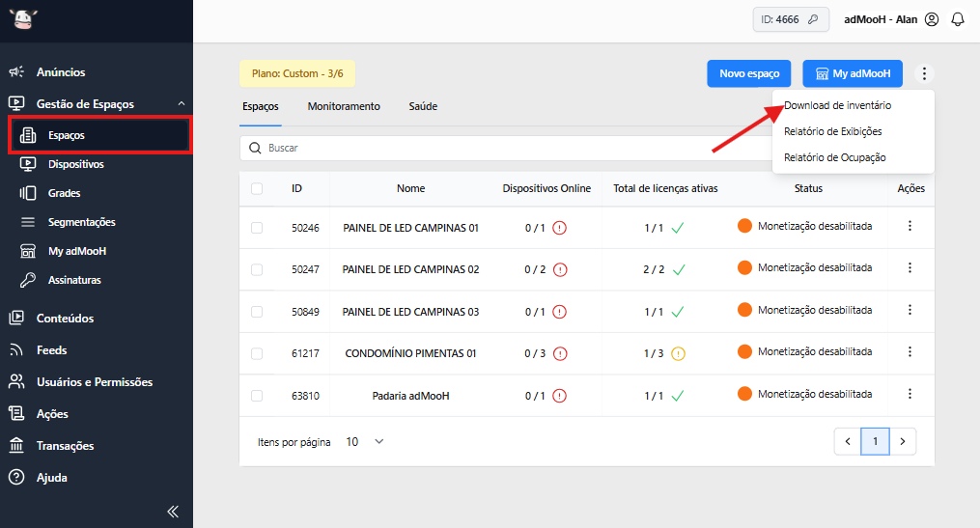Click Ajuda question mark icon
The image size is (980, 528).
coord(16,478)
